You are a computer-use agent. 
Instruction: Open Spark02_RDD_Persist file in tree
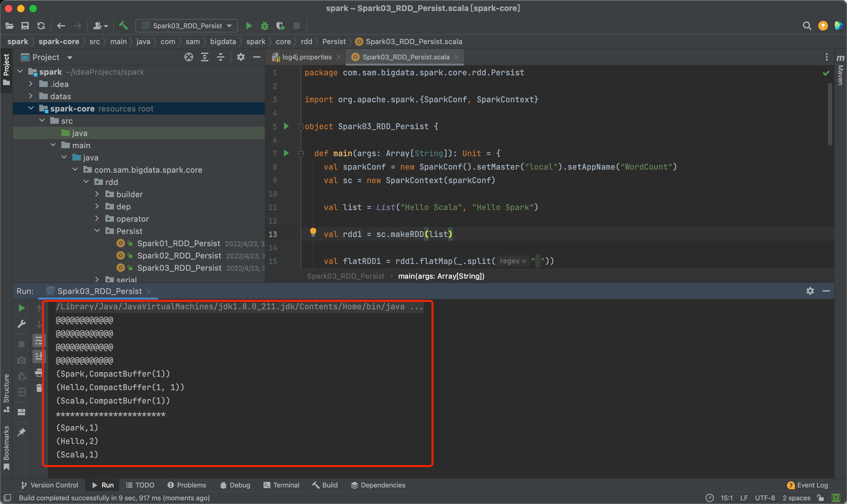coord(179,255)
